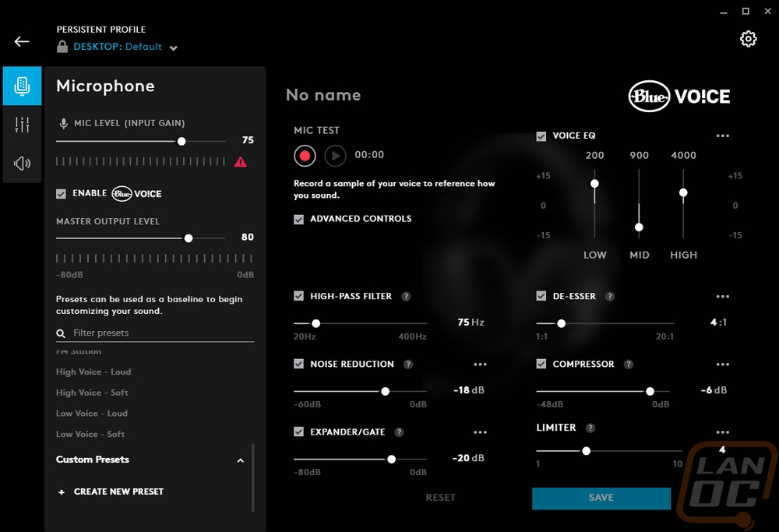Uncheck the Advanced Controls checkbox
Image resolution: width=779 pixels, height=532 pixels.
click(299, 220)
